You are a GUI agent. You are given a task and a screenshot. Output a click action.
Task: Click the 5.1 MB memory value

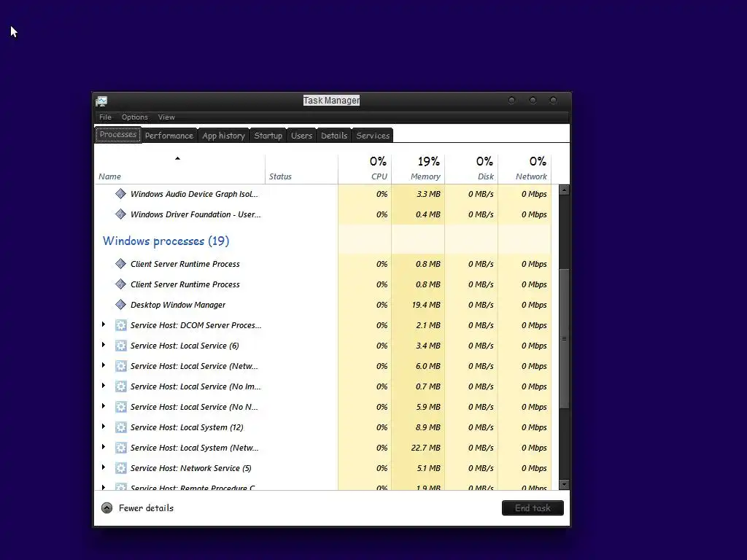point(428,469)
